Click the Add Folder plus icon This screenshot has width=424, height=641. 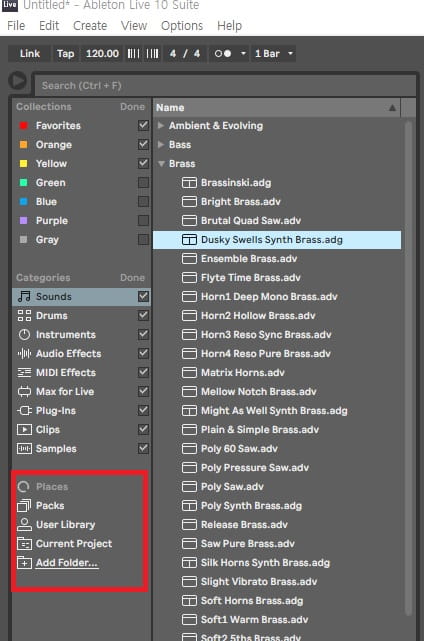pos(24,563)
